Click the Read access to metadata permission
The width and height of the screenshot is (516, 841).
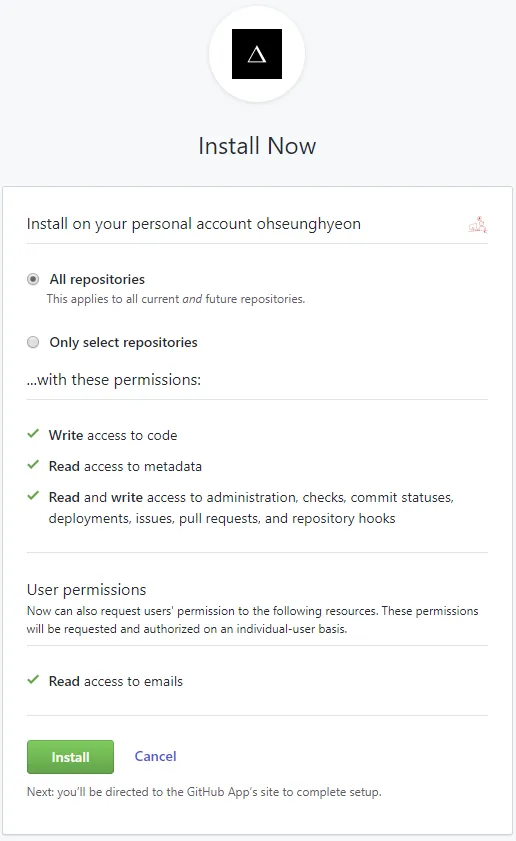point(125,467)
